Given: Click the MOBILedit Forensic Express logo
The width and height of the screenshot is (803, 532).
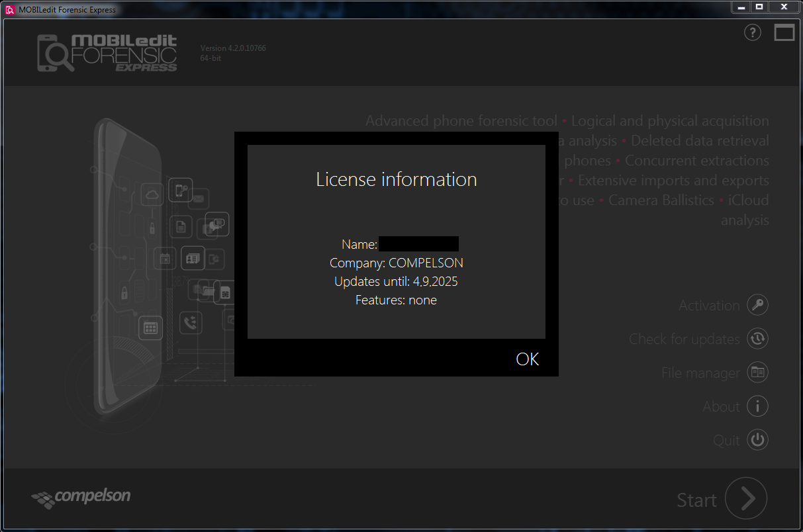Looking at the screenshot, I should [x=107, y=52].
